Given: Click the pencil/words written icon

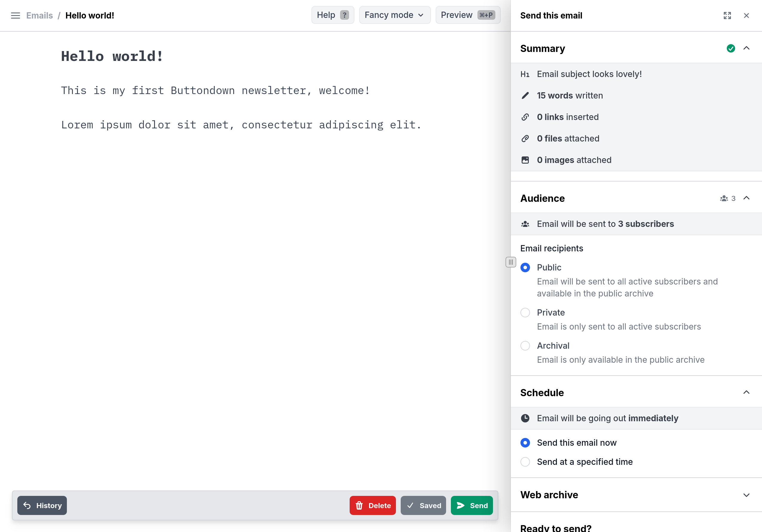Looking at the screenshot, I should (525, 96).
